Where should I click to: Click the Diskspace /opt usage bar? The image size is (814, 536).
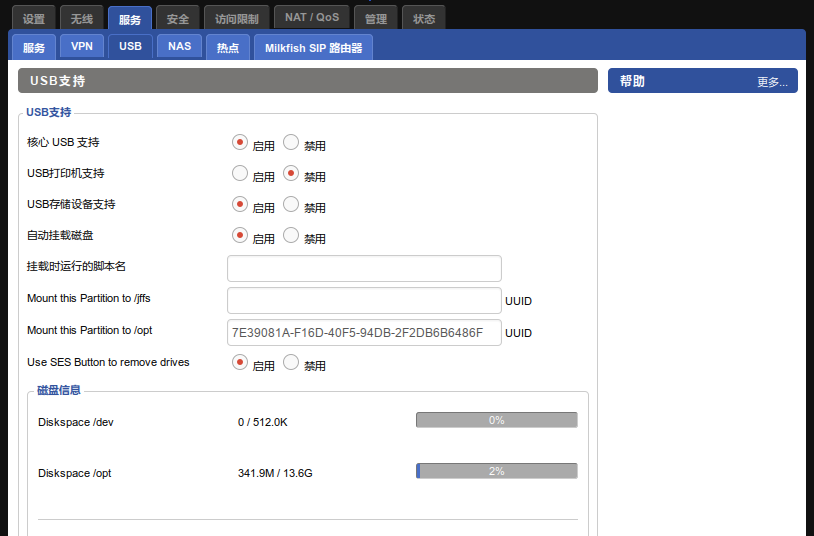(x=496, y=471)
